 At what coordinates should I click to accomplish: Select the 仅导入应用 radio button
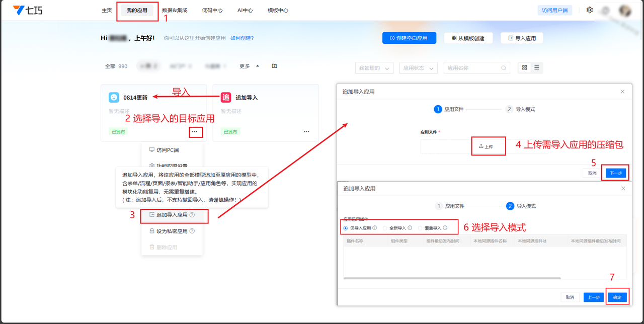click(346, 228)
